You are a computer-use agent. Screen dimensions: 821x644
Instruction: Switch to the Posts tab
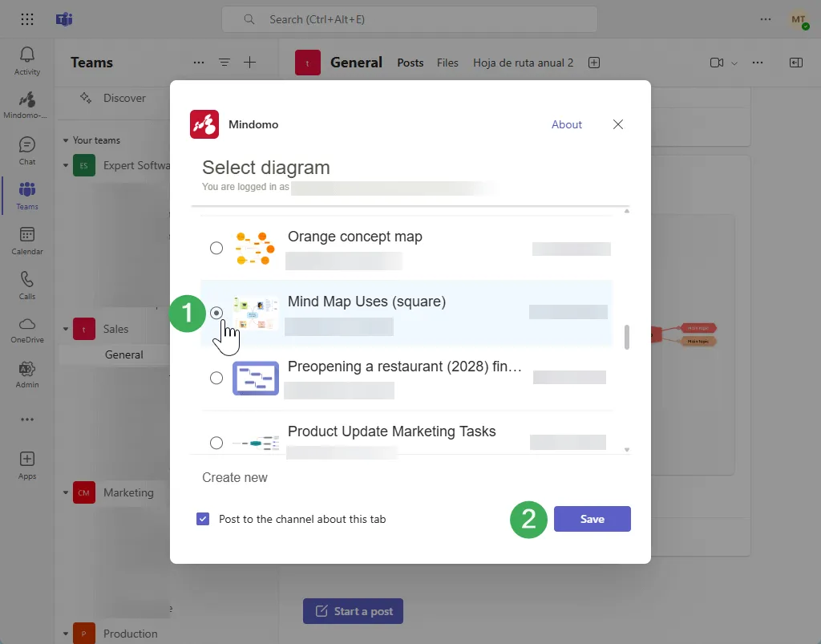(x=410, y=63)
